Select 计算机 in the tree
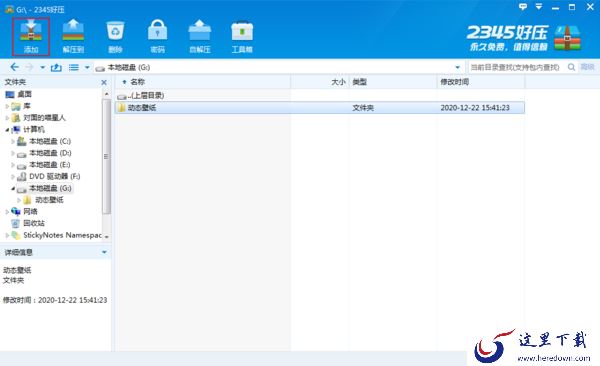 point(34,130)
